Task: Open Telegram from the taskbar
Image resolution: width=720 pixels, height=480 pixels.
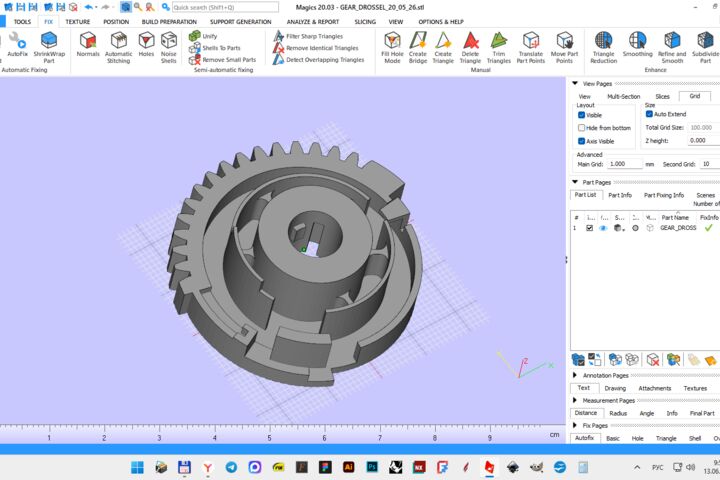Action: (231, 468)
